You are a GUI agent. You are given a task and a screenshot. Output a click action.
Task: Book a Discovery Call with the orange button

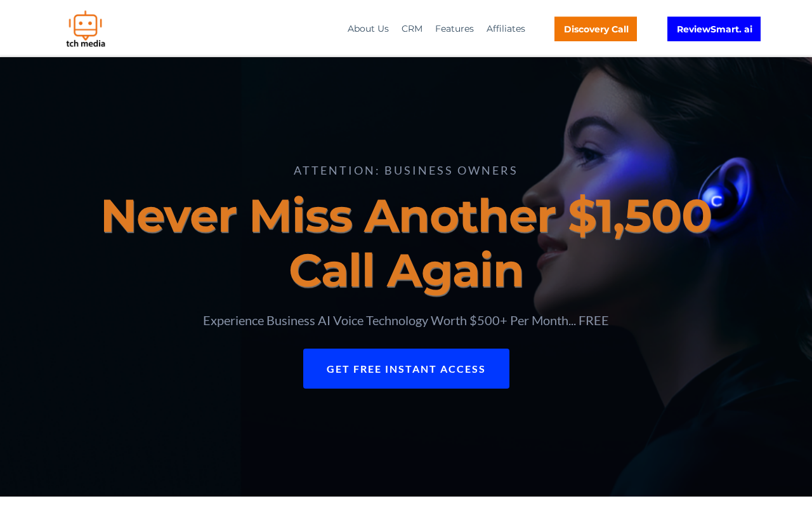[x=596, y=29]
